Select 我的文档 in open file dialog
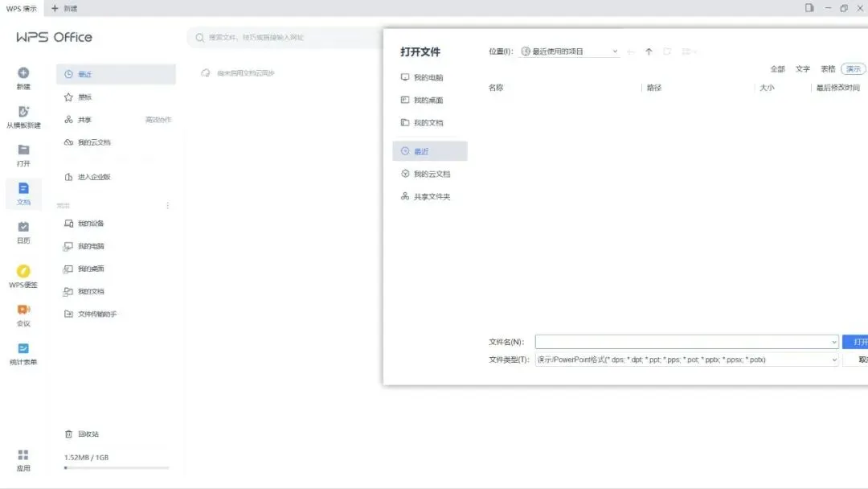868x489 pixels. (x=429, y=123)
